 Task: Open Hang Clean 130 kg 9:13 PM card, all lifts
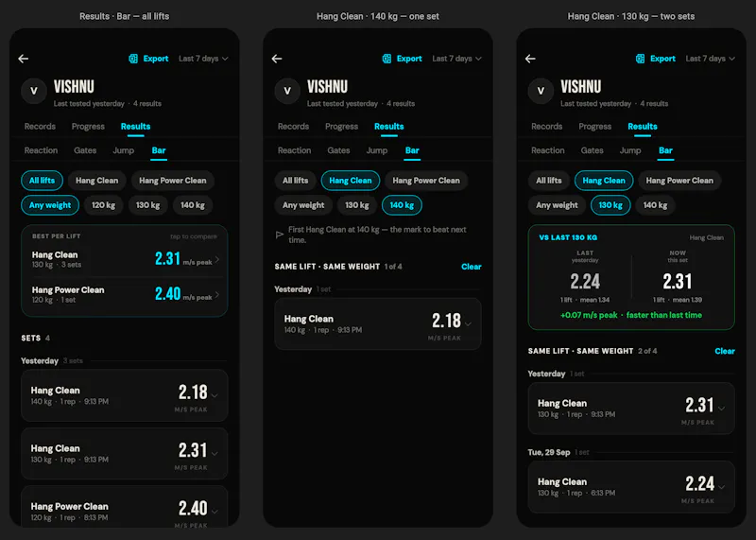point(125,454)
